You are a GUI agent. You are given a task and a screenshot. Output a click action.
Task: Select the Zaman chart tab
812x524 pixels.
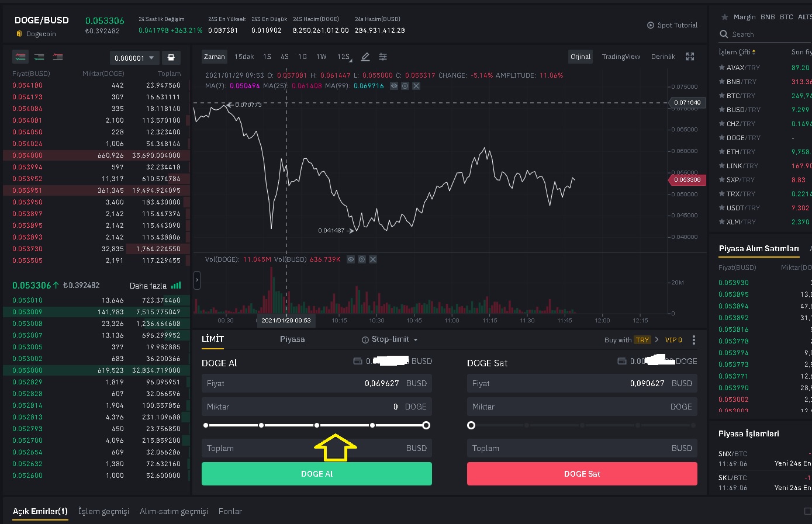(215, 57)
